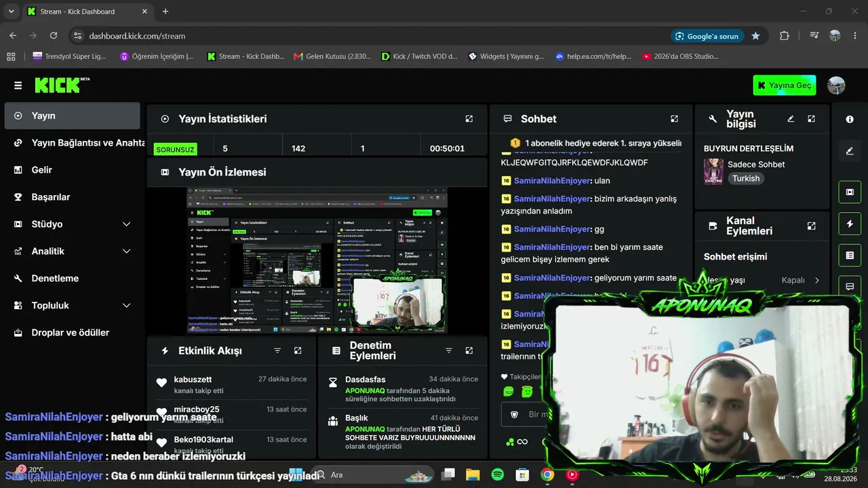
Task: Click the Sadece Sohbet category name
Action: 756,165
